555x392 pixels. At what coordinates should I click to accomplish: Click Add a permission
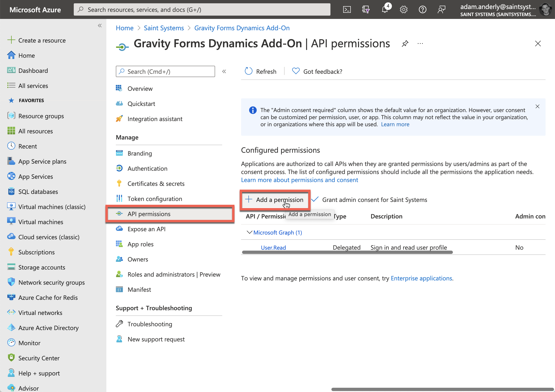coord(275,200)
